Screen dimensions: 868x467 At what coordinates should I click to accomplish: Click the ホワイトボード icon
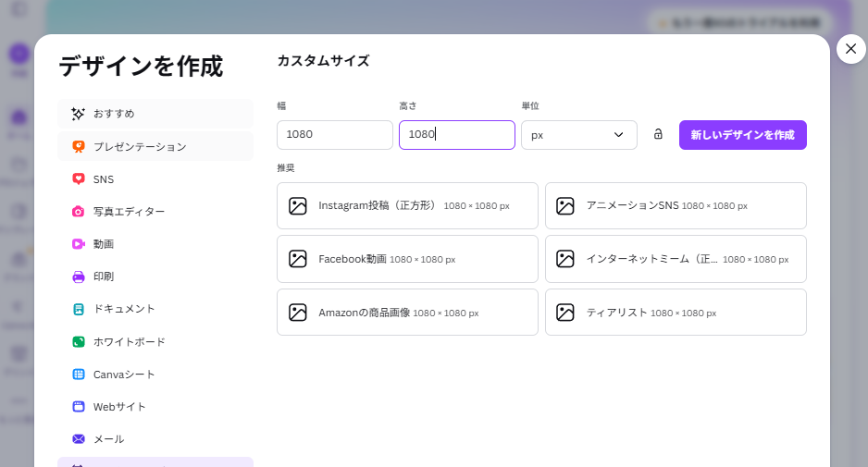(79, 342)
